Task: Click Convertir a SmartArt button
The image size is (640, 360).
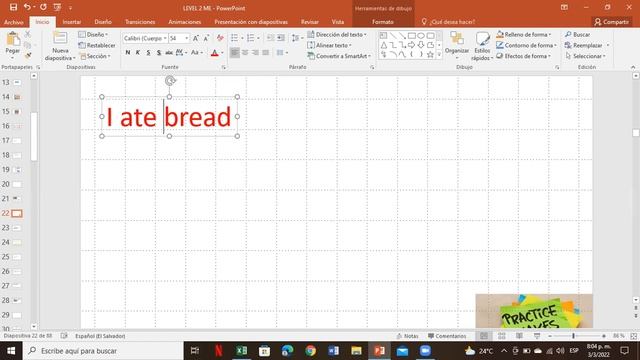Action: point(340,56)
